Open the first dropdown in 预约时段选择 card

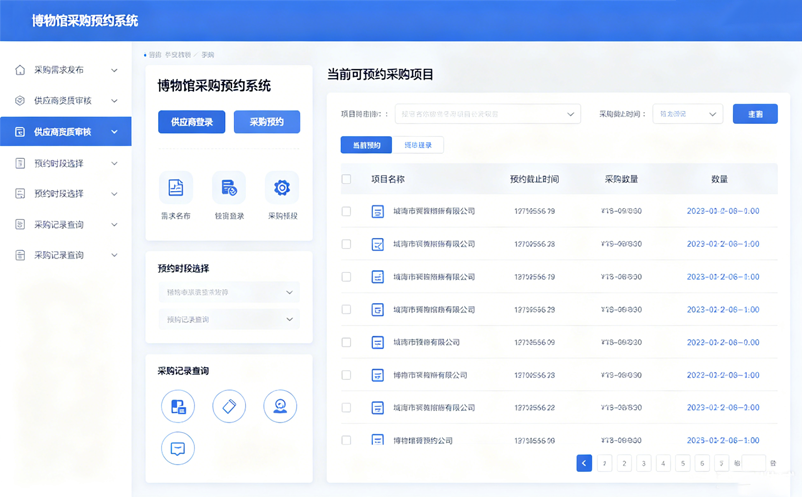(x=229, y=292)
